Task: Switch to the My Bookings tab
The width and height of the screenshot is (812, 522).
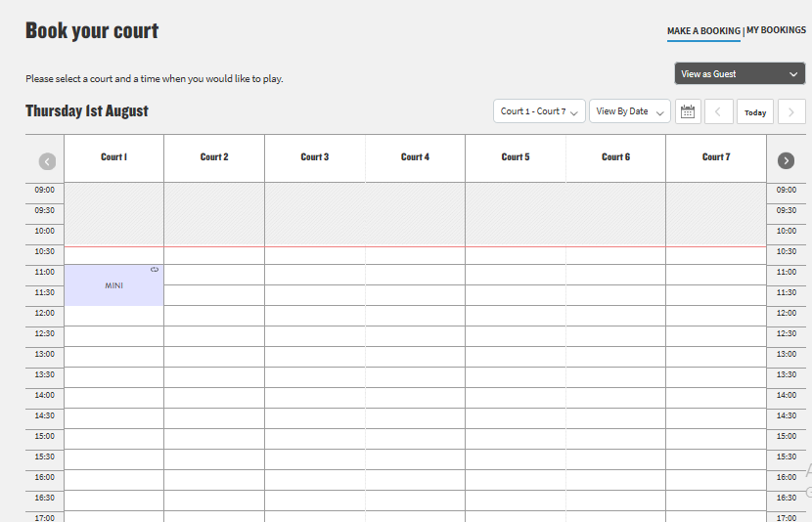Action: (x=777, y=31)
